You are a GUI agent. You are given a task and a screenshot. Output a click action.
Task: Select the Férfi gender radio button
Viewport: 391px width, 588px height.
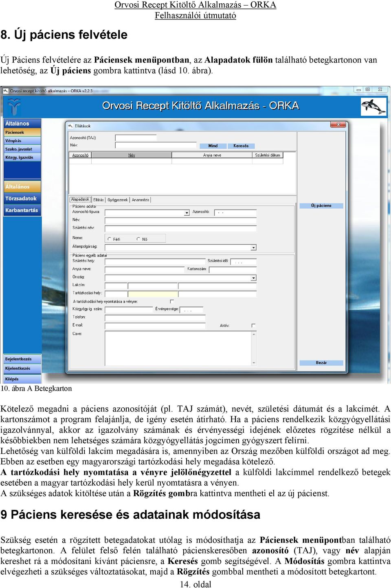[x=110, y=239]
